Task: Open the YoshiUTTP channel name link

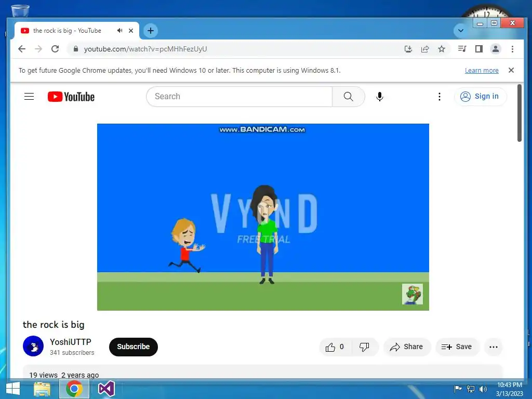Action: pyautogui.click(x=71, y=342)
